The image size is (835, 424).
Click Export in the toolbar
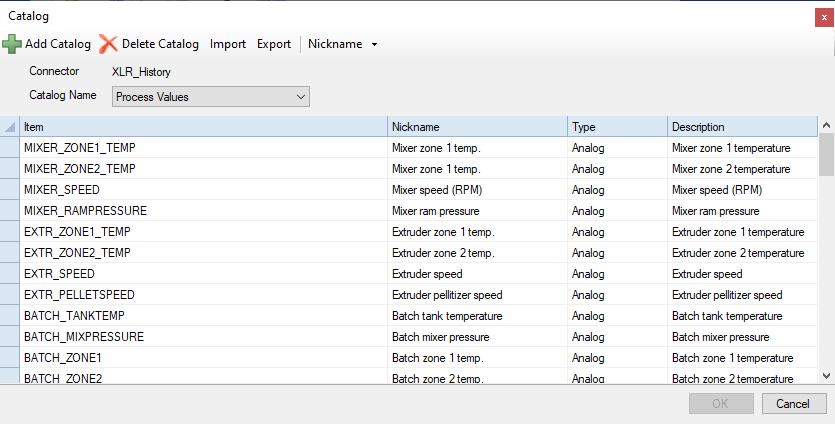(x=274, y=44)
